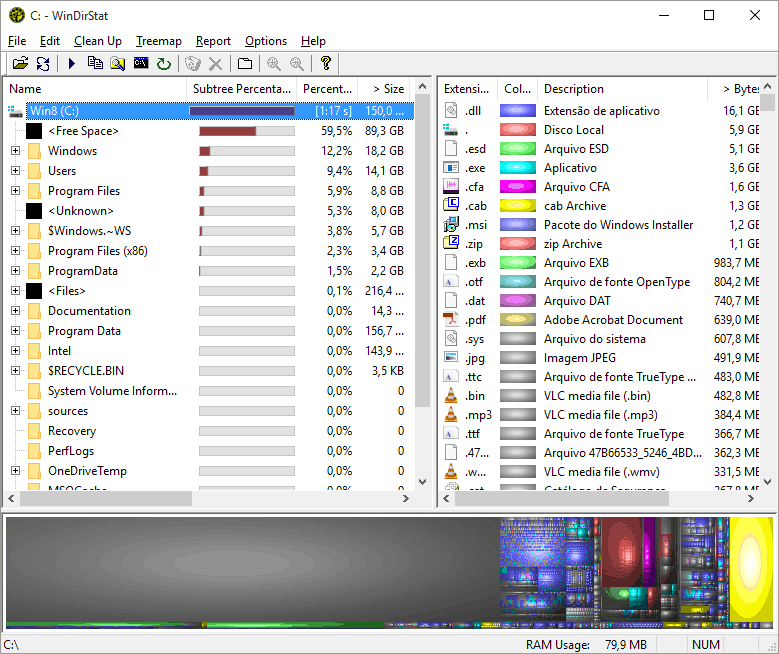779x654 pixels.
Task: Click the Delete to Recycle Bin icon
Action: (193, 63)
